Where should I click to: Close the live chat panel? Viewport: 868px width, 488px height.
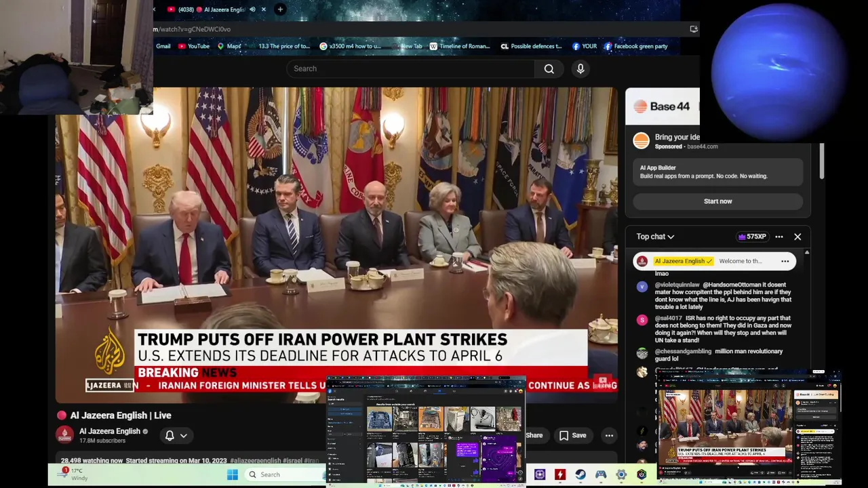pyautogui.click(x=797, y=237)
